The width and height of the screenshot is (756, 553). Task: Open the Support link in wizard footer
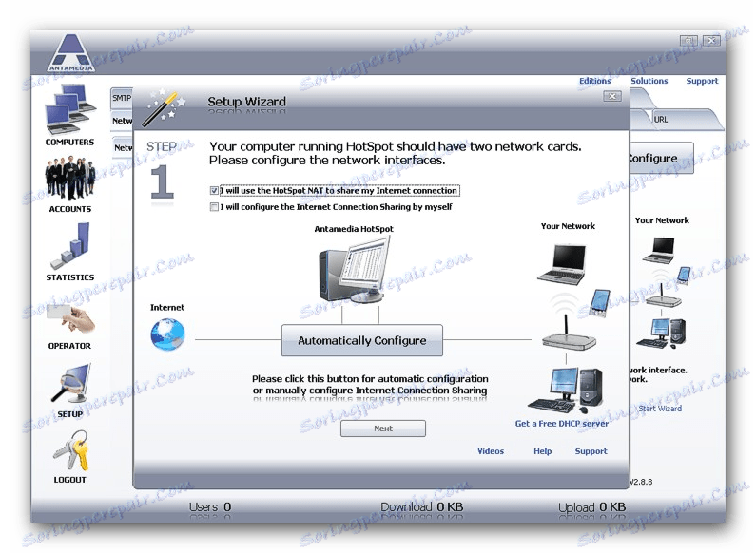pyautogui.click(x=591, y=451)
